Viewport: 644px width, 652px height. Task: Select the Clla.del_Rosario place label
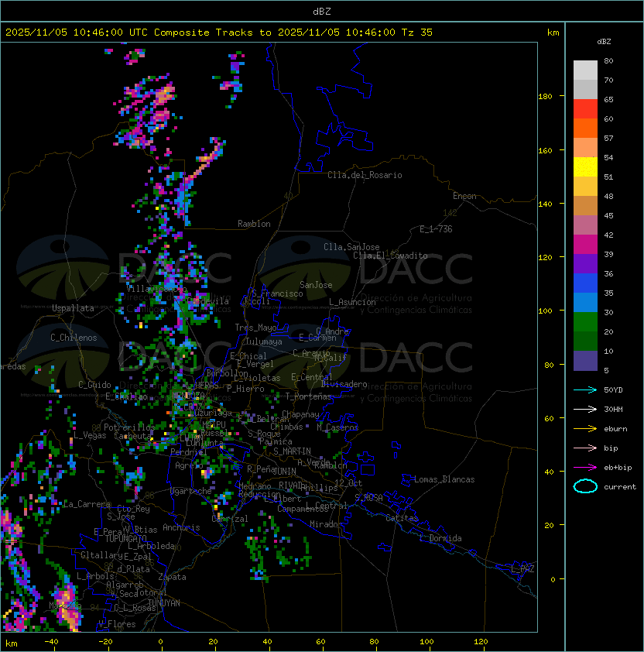coord(365,175)
